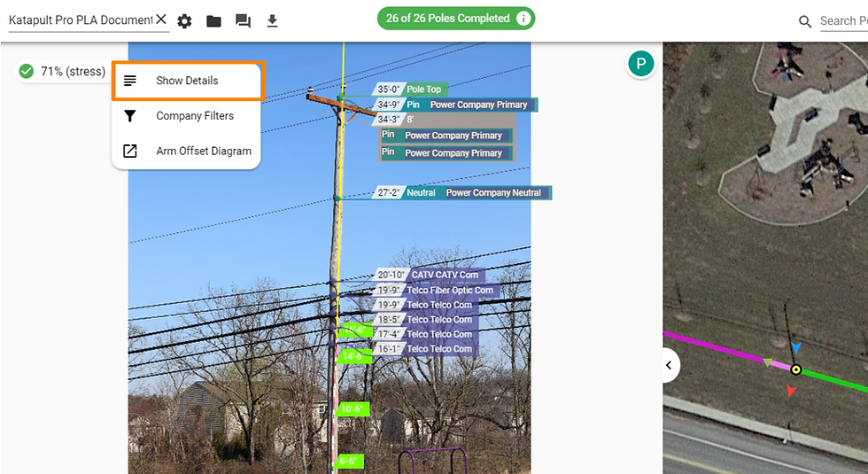The height and width of the screenshot is (474, 868).
Task: Select Show Details menu item
Action: [x=187, y=81]
